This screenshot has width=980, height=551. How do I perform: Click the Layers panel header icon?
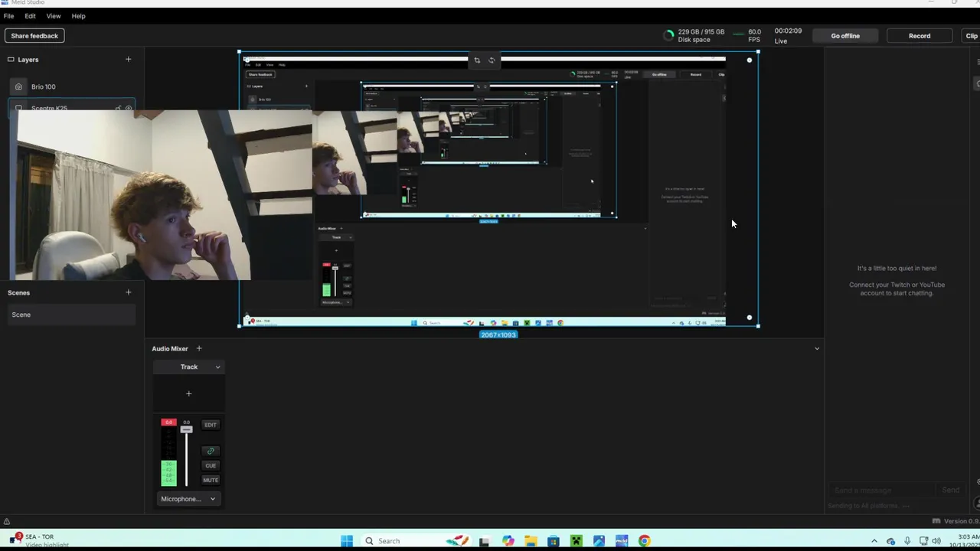coord(11,59)
